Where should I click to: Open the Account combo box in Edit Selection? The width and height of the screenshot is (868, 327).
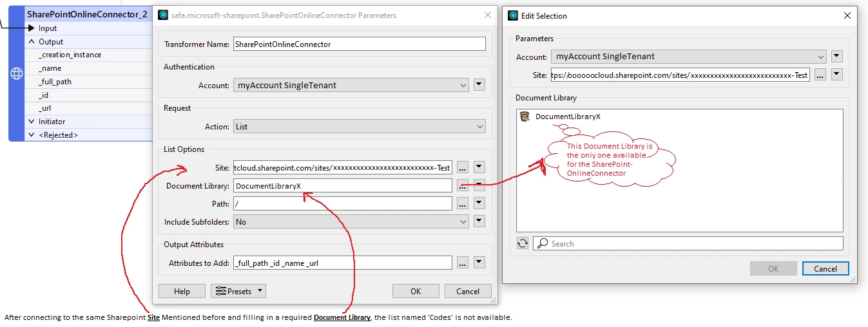[x=689, y=57]
